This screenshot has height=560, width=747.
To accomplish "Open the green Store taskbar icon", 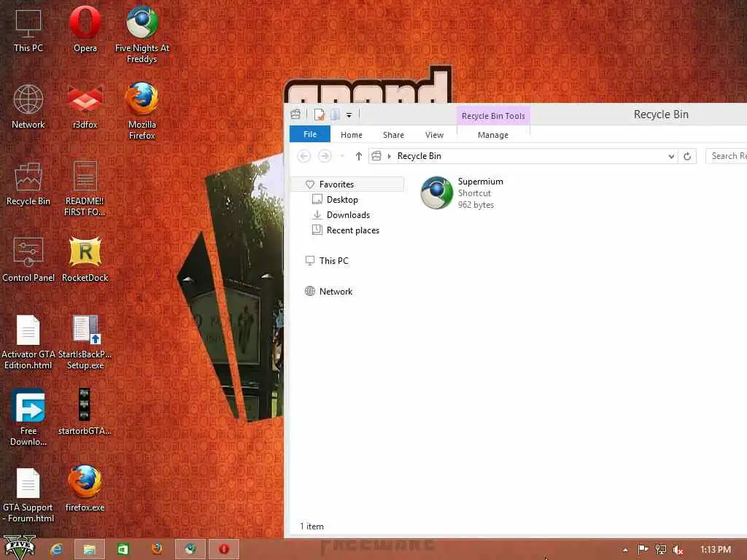I will click(123, 550).
